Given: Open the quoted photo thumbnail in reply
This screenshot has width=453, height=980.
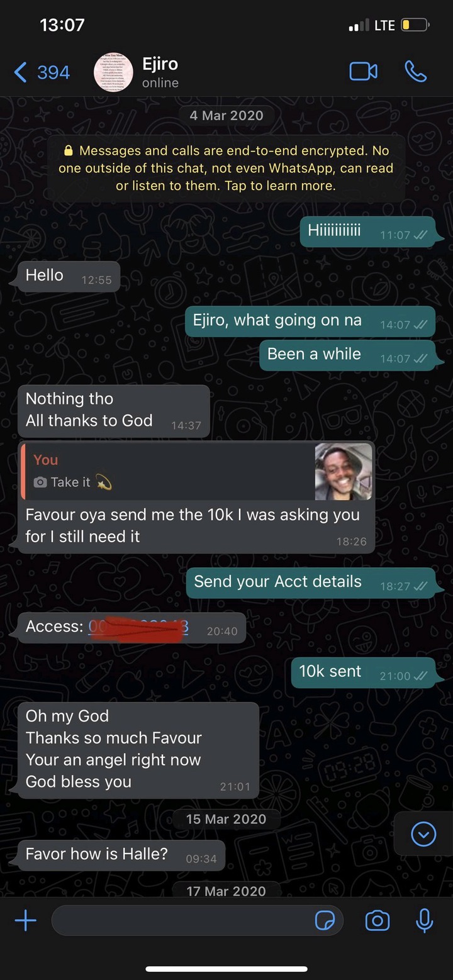Looking at the screenshot, I should (344, 472).
